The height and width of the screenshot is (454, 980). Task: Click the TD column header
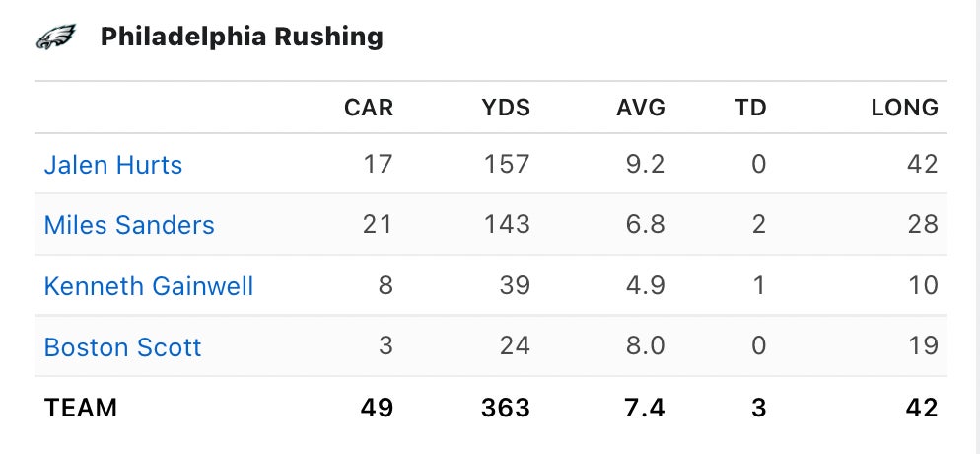click(750, 108)
